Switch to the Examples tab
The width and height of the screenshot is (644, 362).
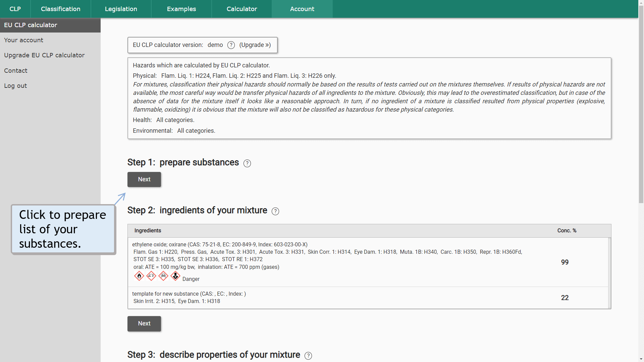tap(181, 9)
